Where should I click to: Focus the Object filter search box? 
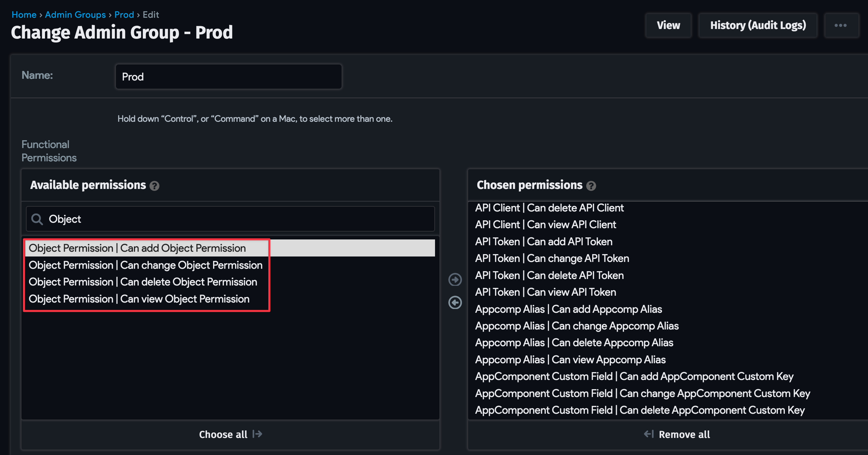pos(239,219)
